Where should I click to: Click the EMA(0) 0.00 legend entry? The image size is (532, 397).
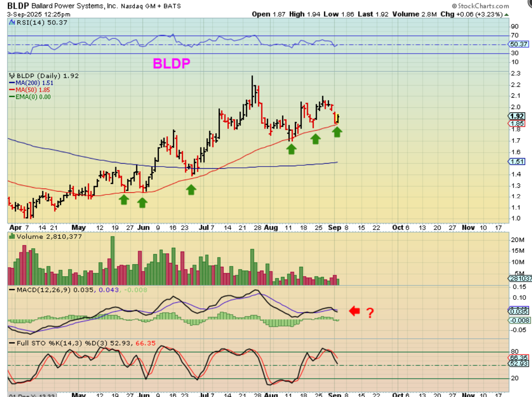tap(30, 96)
